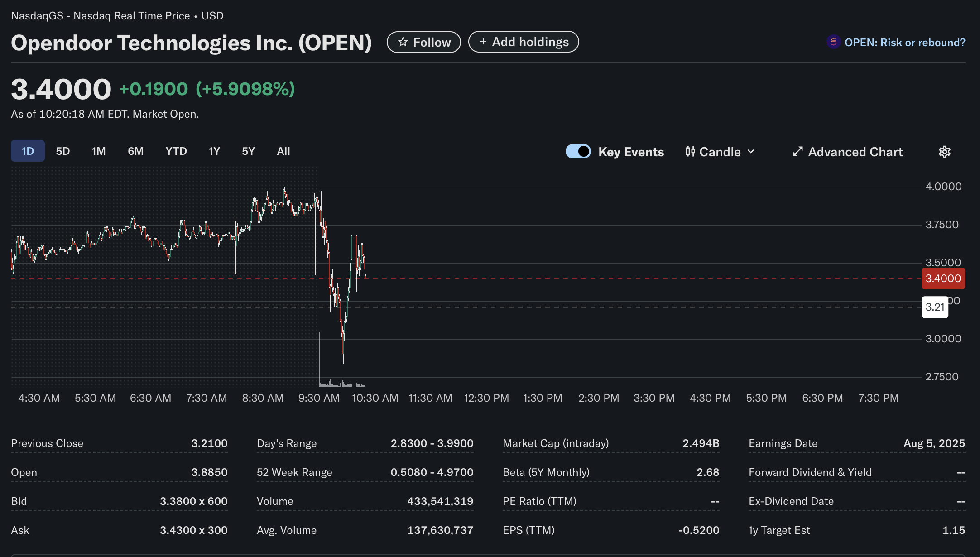Click 52 Week Range value 0.5080 - 4.9700
Viewport: 980px width, 557px height.
[x=432, y=472]
